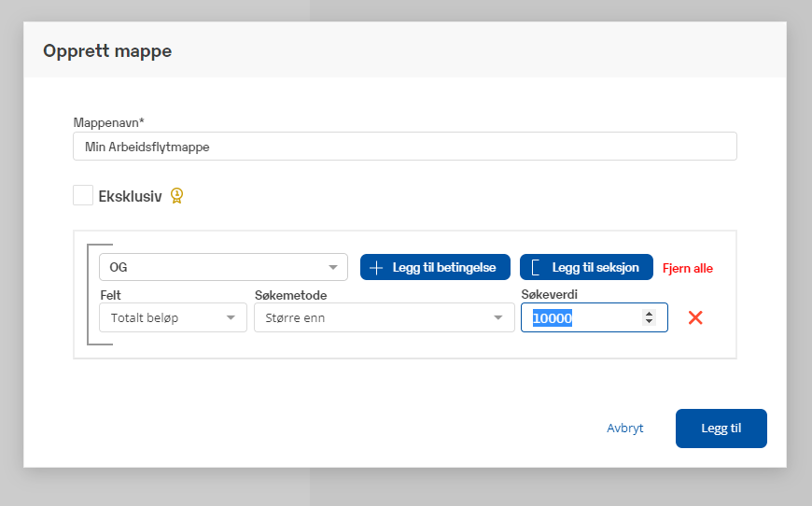Click the Fjern alle link

click(687, 268)
